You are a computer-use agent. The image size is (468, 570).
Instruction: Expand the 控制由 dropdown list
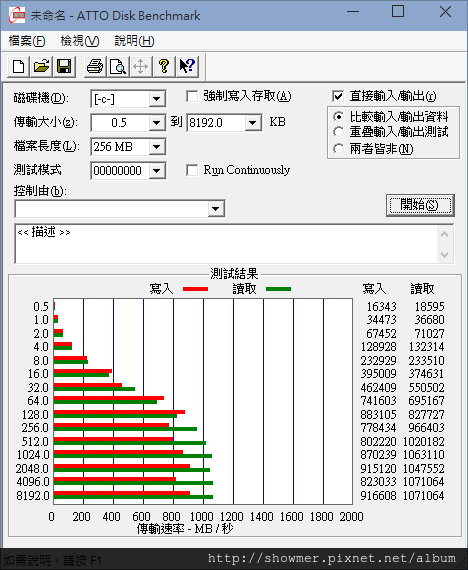pyautogui.click(x=216, y=209)
